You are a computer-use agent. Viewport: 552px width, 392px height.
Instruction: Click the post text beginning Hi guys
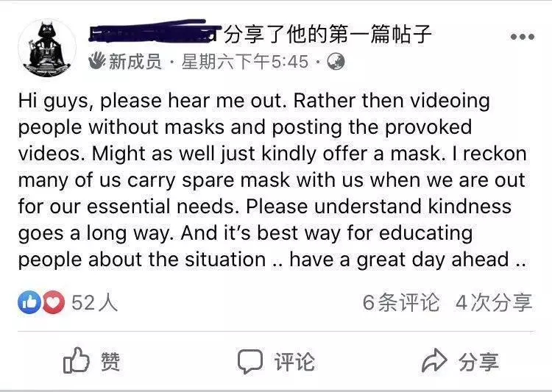(272, 179)
